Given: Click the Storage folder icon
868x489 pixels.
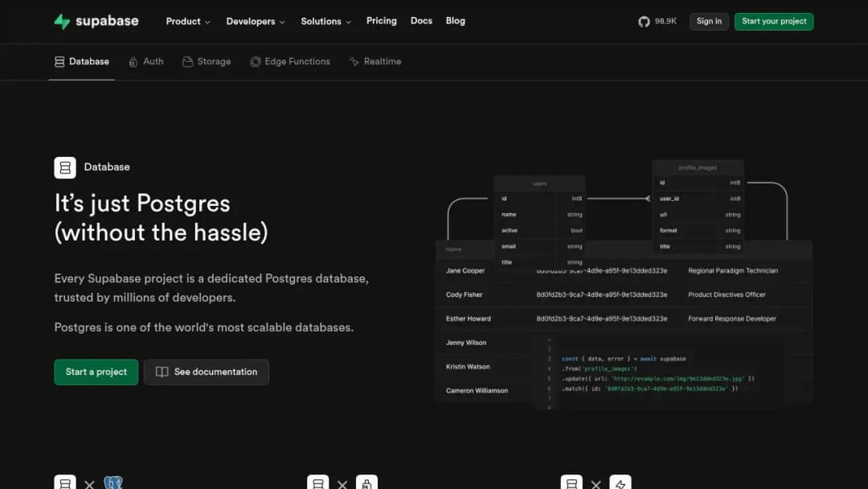Looking at the screenshot, I should click(x=187, y=61).
